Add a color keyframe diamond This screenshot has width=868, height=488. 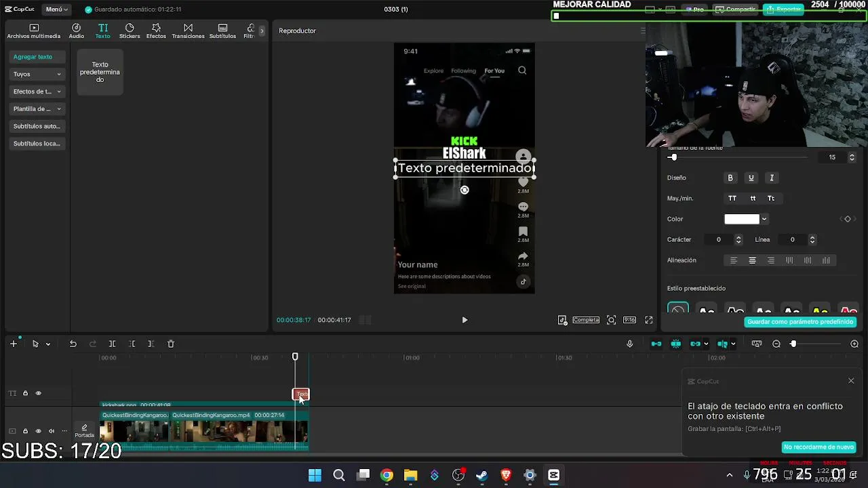[848, 219]
